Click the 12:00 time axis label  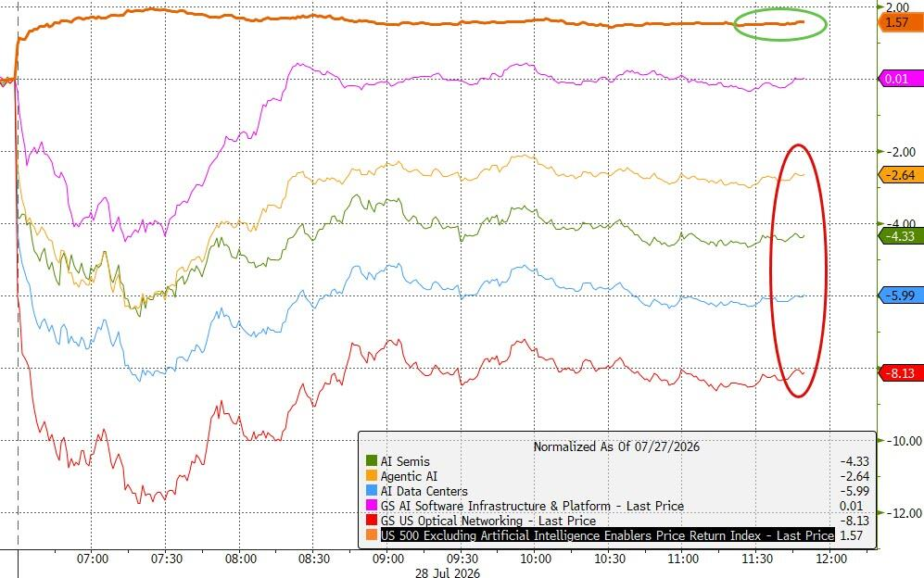coord(831,558)
